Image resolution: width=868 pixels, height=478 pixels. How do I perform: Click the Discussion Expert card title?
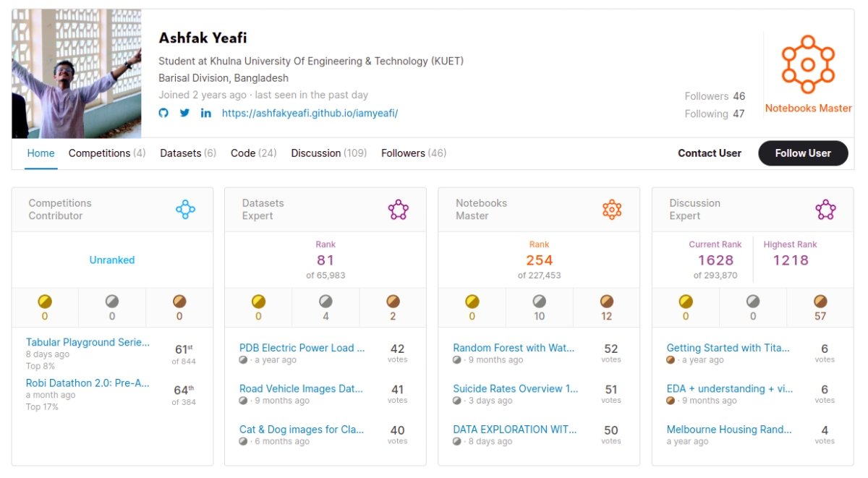(x=695, y=210)
